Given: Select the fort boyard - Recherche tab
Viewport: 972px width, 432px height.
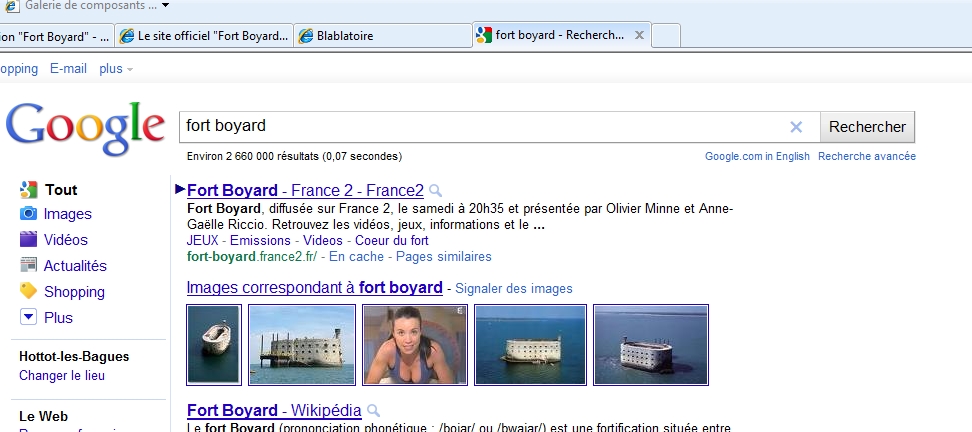Looking at the screenshot, I should point(562,34).
